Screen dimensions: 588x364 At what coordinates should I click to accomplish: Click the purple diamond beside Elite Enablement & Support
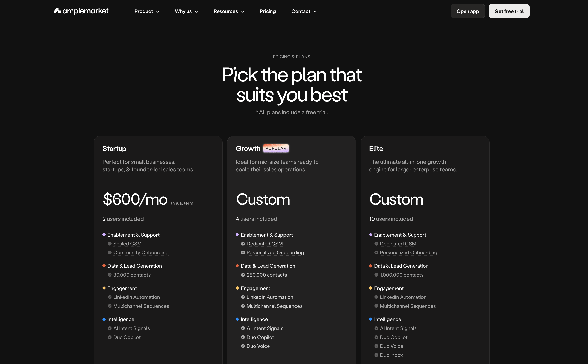pos(370,235)
